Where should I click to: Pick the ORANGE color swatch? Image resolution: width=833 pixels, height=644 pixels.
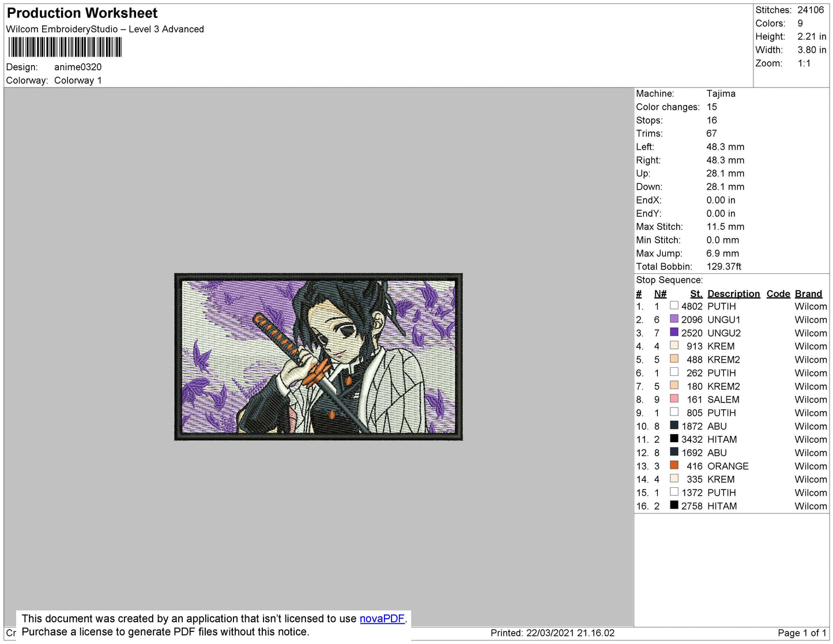click(674, 465)
